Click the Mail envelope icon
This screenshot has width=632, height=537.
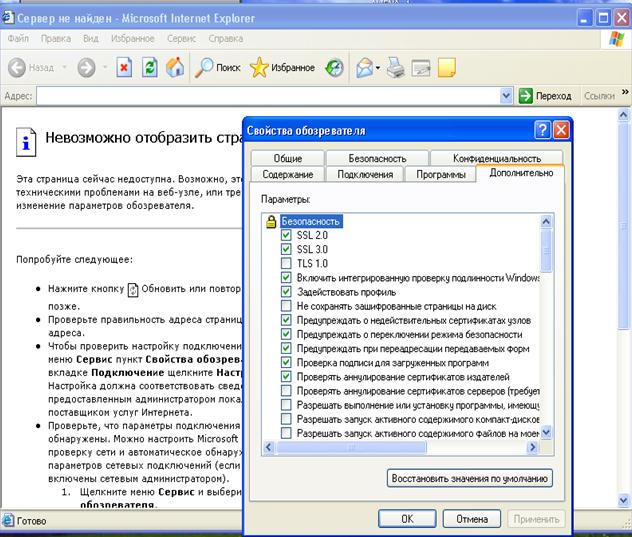tap(365, 67)
